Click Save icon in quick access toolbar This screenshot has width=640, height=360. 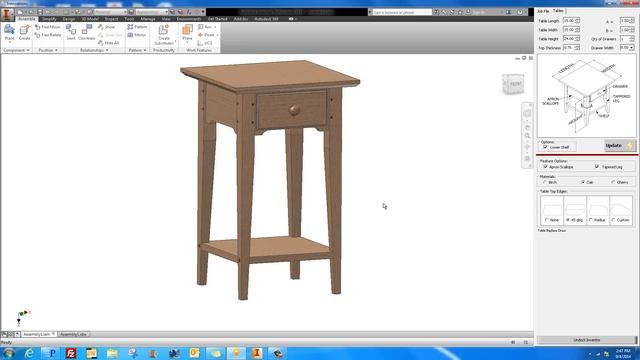coord(40,12)
